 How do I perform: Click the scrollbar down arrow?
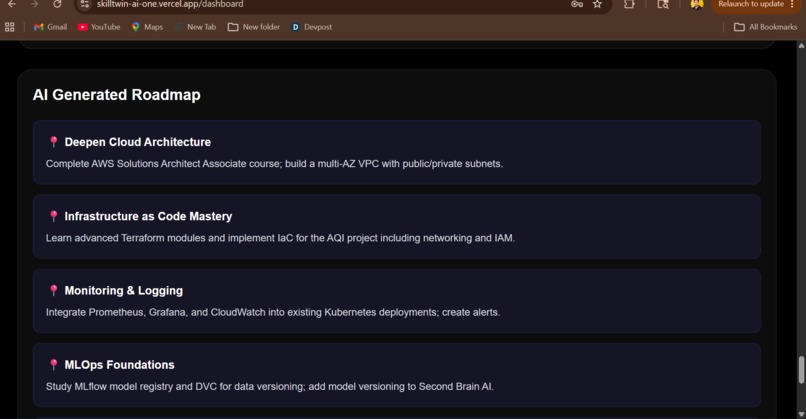pos(801,414)
